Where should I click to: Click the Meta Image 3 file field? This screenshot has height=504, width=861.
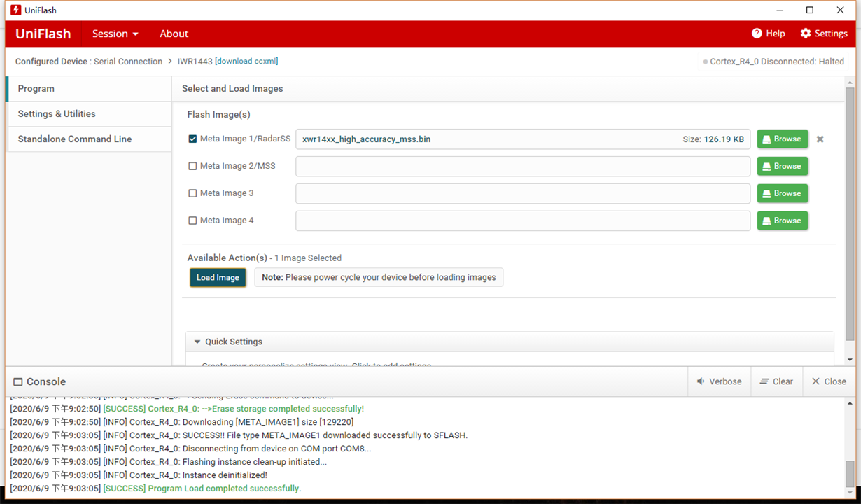tap(523, 193)
